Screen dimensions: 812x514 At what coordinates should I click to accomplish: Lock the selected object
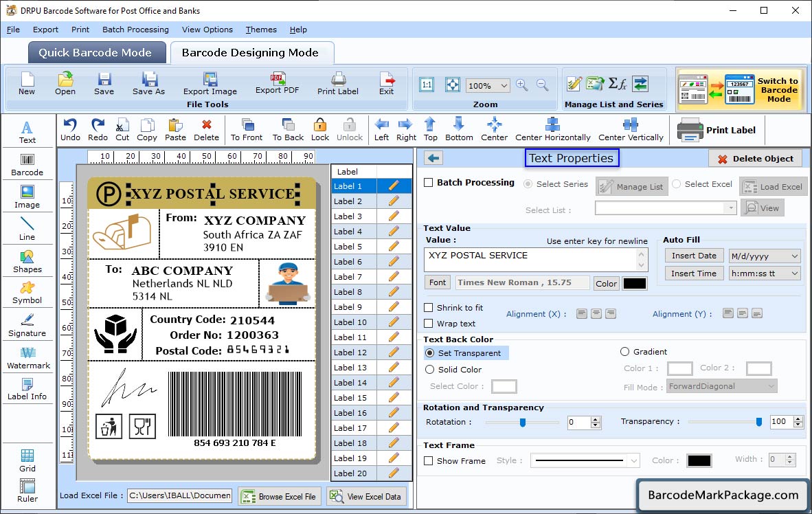coord(320,130)
